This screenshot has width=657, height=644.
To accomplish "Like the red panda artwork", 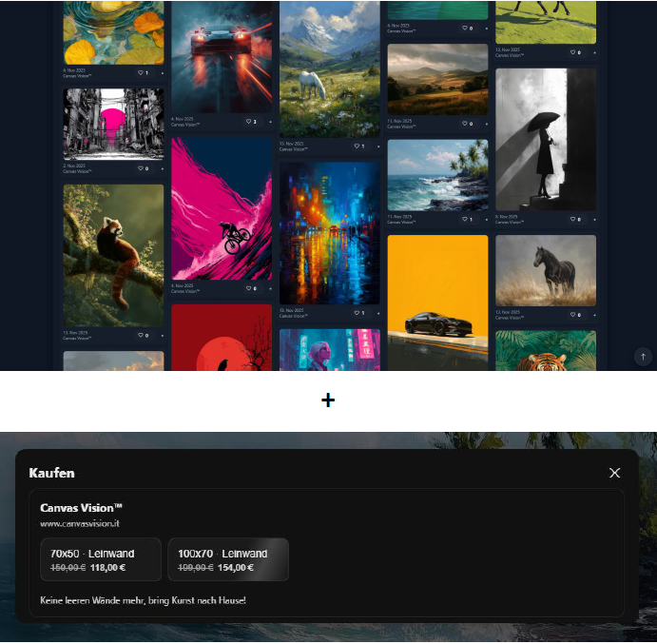I will coord(140,336).
